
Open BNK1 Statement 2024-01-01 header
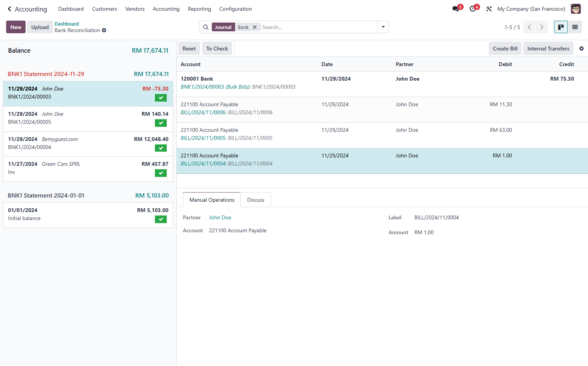[x=46, y=196]
